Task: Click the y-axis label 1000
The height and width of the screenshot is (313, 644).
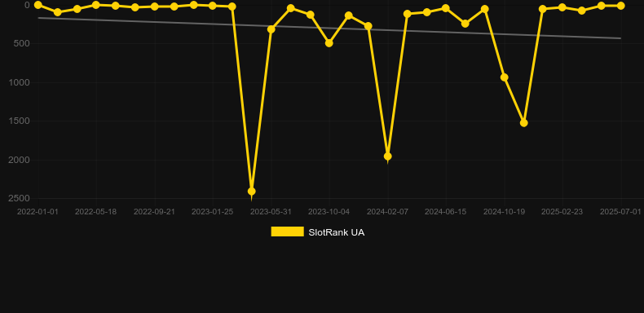Action: tap(20, 82)
